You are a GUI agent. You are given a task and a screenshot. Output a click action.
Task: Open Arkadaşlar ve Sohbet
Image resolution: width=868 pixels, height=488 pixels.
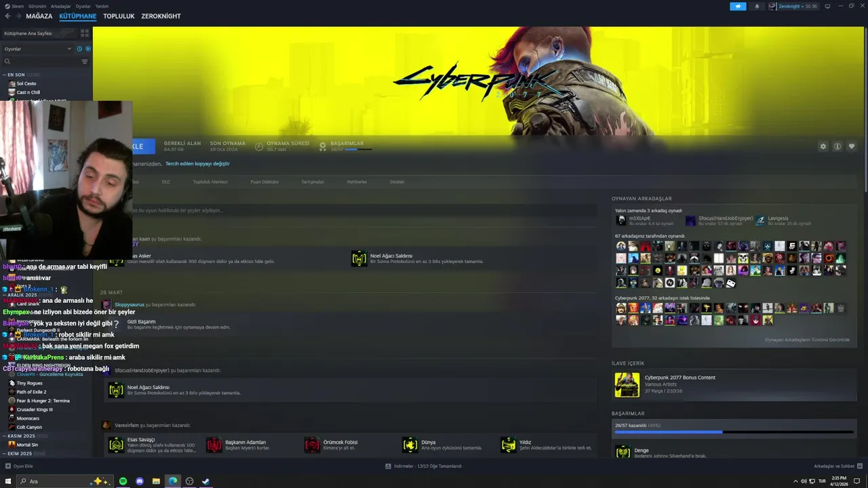837,466
